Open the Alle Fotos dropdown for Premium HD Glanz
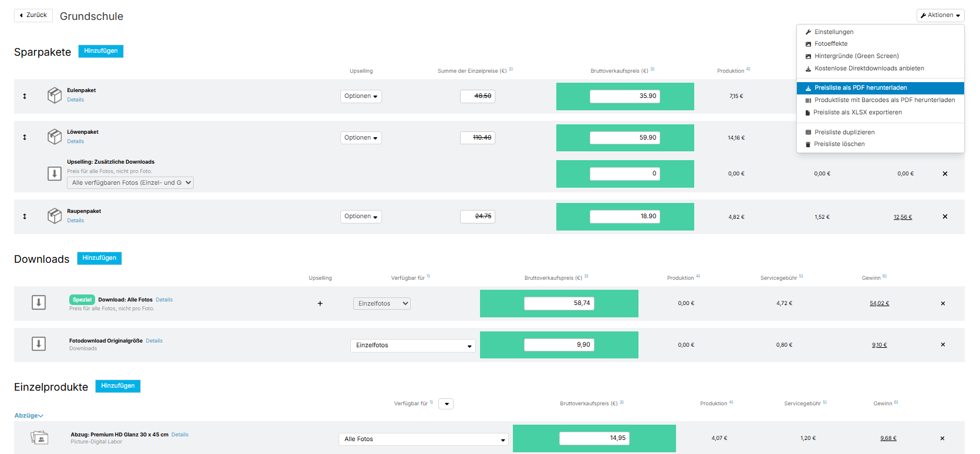 point(424,439)
